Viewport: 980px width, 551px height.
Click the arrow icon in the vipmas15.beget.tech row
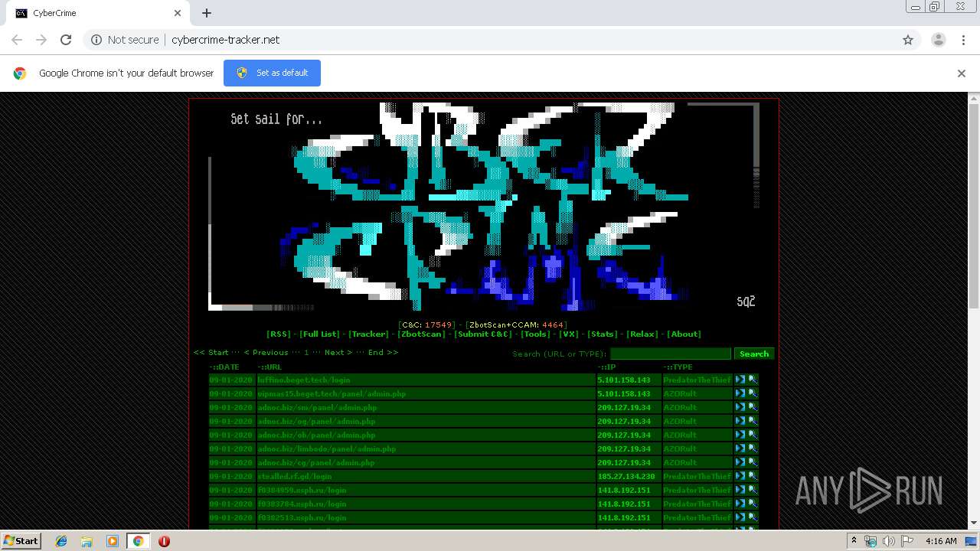(x=740, y=393)
